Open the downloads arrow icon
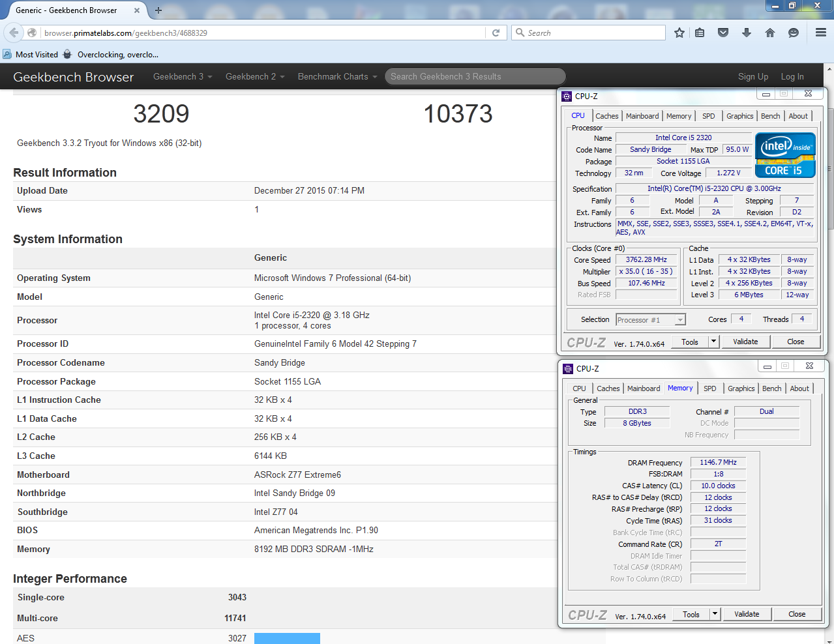834x644 pixels. coord(747,33)
